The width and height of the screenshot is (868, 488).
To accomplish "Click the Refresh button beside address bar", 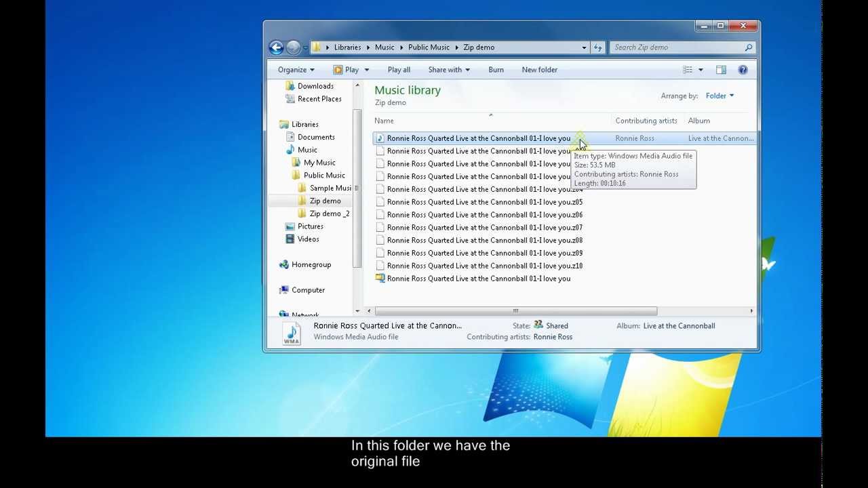I will tap(597, 47).
